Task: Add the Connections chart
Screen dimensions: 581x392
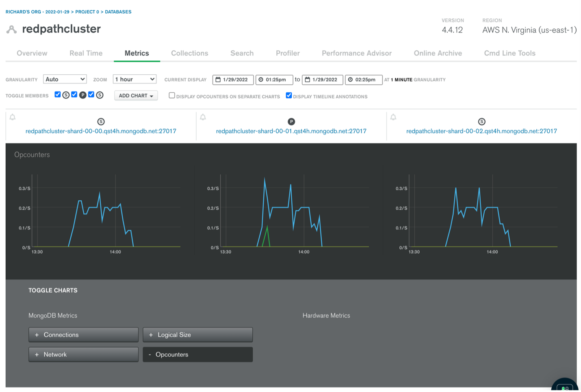Action: [83, 335]
